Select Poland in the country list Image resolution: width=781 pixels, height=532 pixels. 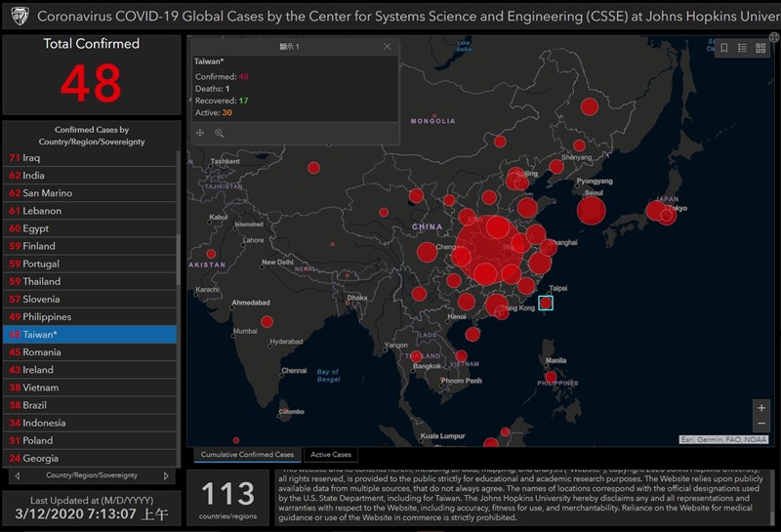click(90, 440)
